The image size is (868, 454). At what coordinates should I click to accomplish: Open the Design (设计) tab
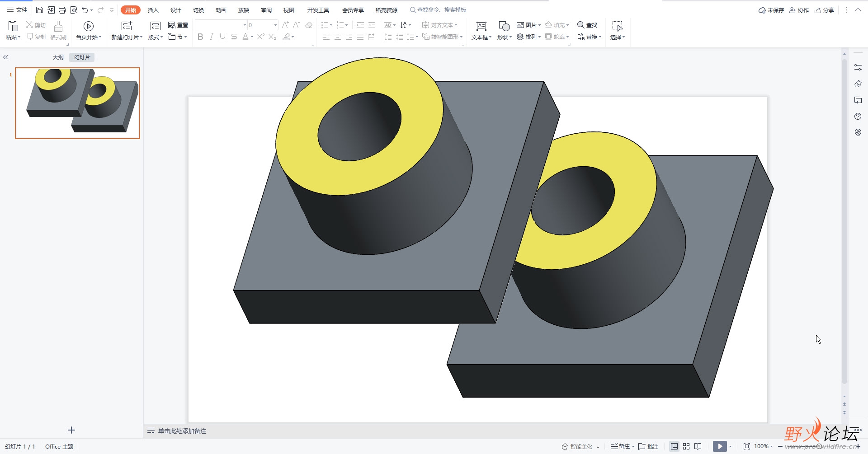(x=175, y=10)
